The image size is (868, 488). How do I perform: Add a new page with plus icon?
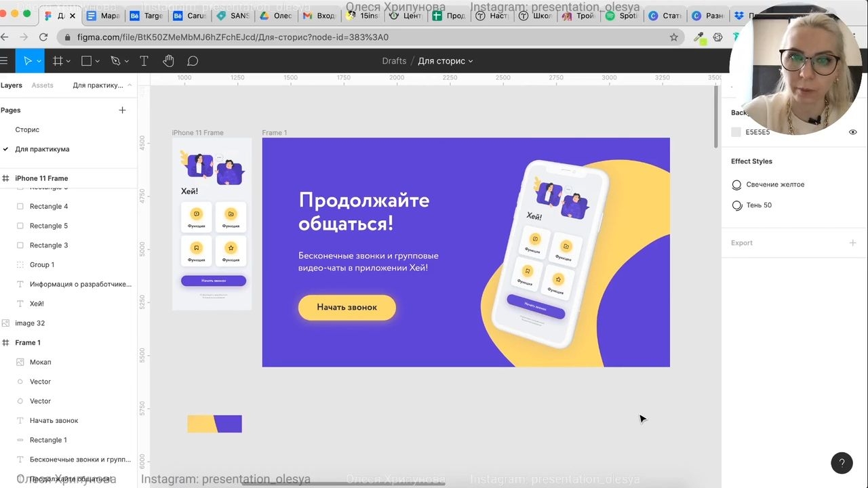click(x=122, y=110)
